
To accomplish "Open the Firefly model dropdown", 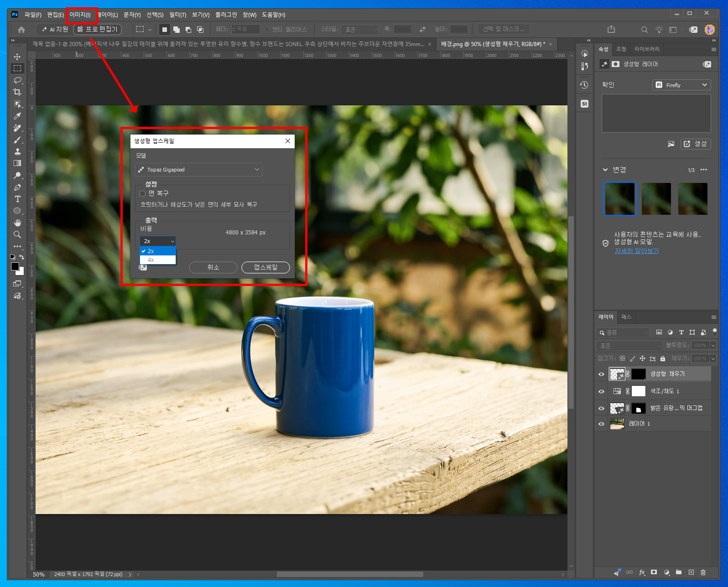I will coord(681,85).
